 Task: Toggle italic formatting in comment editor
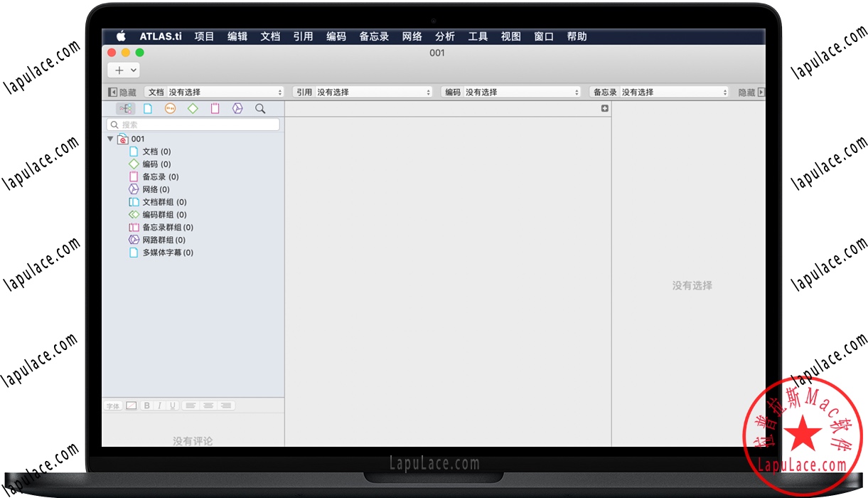coord(160,406)
